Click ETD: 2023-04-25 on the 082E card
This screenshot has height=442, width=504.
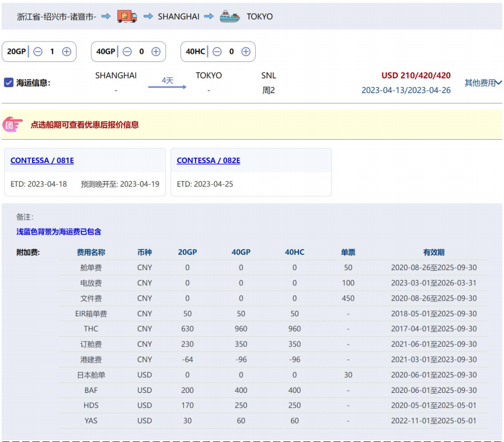(x=205, y=184)
